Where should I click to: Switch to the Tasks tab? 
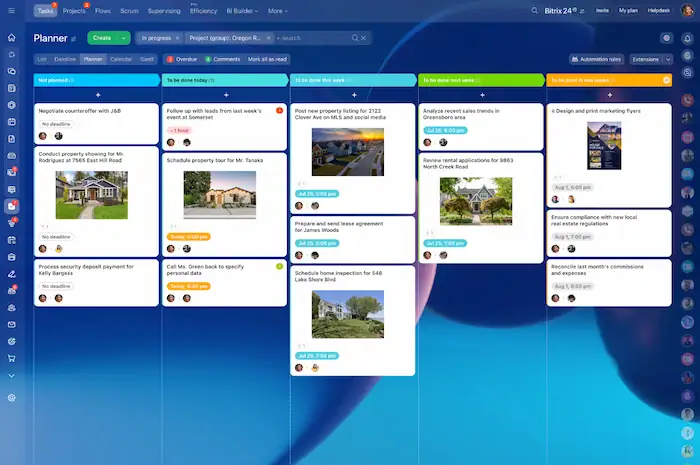point(45,11)
